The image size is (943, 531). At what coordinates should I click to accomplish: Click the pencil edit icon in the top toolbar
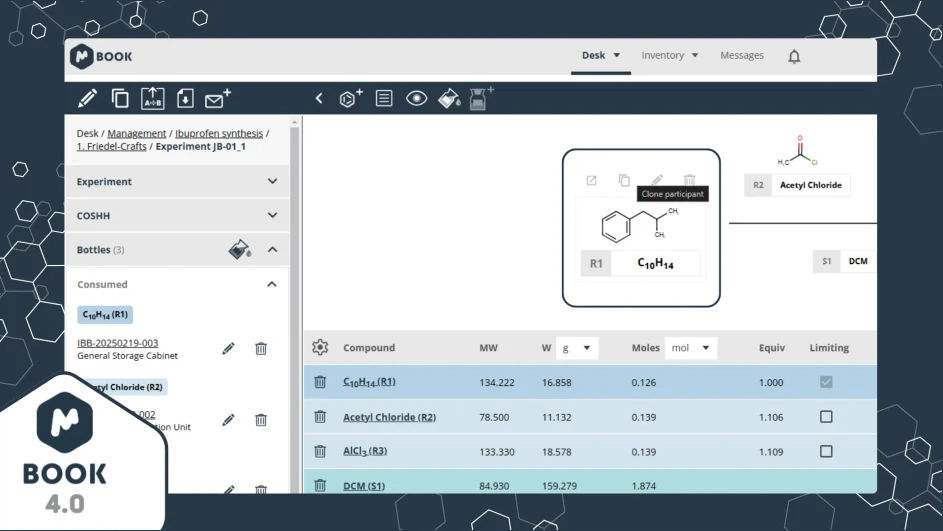click(88, 98)
